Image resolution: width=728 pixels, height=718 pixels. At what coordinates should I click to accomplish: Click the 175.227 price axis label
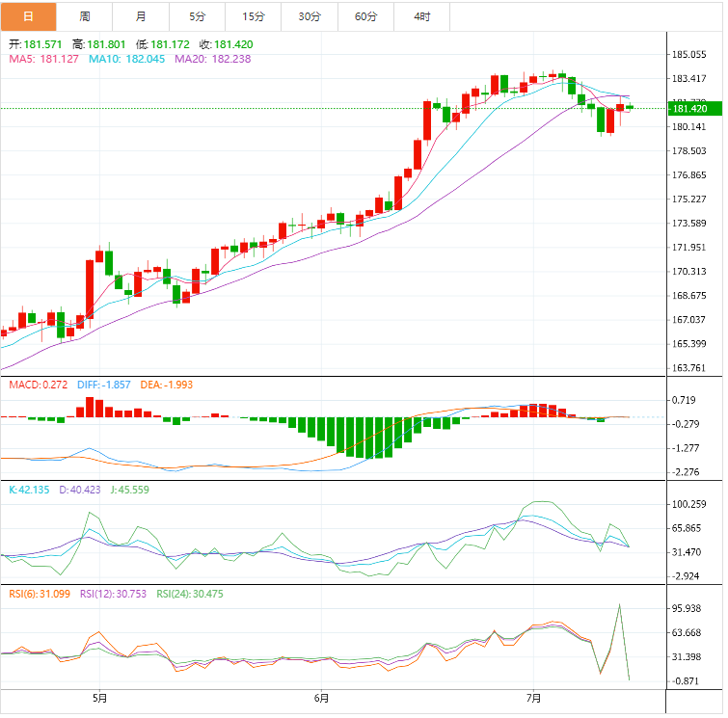tap(689, 199)
